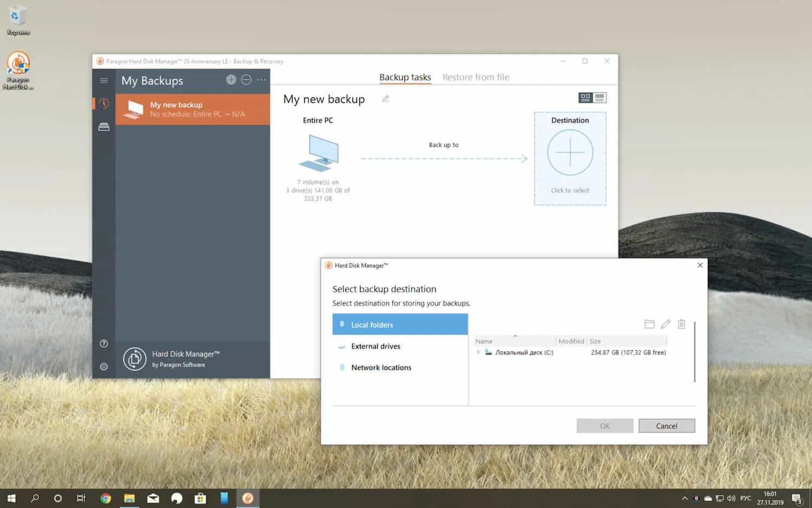Rename My new backup with the pencil icon
The width and height of the screenshot is (812, 508).
pyautogui.click(x=385, y=99)
